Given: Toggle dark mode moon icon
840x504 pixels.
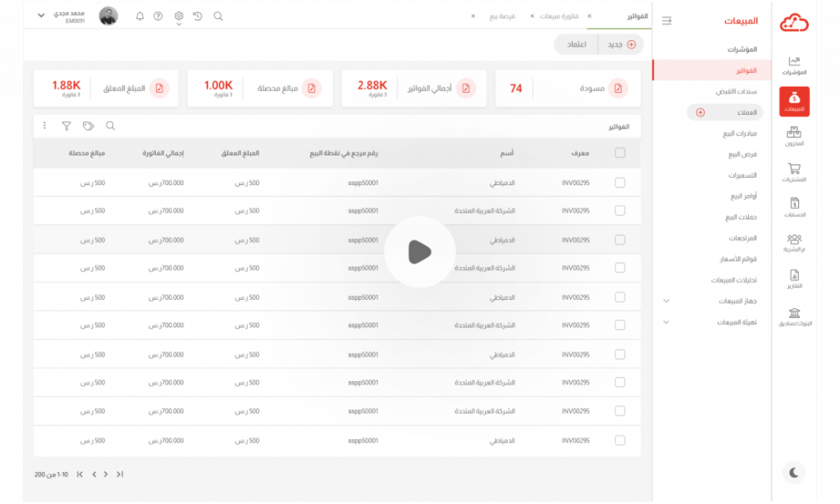Looking at the screenshot, I should coord(794,472).
